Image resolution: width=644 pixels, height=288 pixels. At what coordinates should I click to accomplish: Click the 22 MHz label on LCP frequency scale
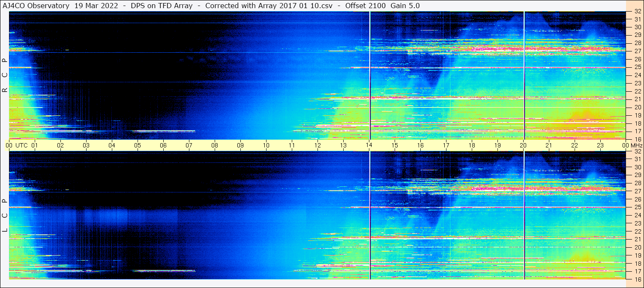coord(637,231)
